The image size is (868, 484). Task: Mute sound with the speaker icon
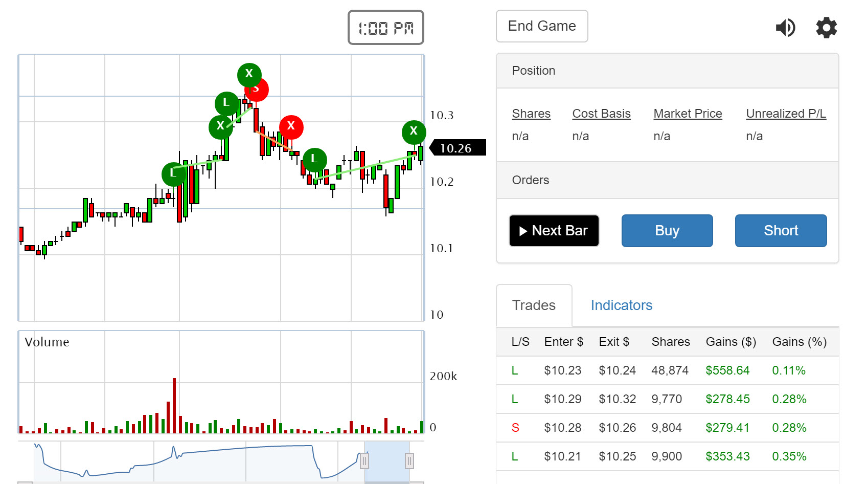point(785,28)
